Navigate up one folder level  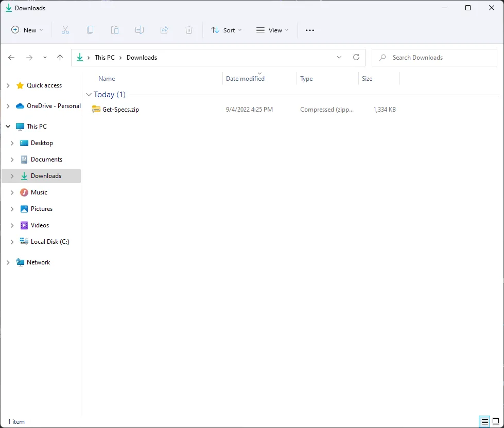[x=60, y=57]
